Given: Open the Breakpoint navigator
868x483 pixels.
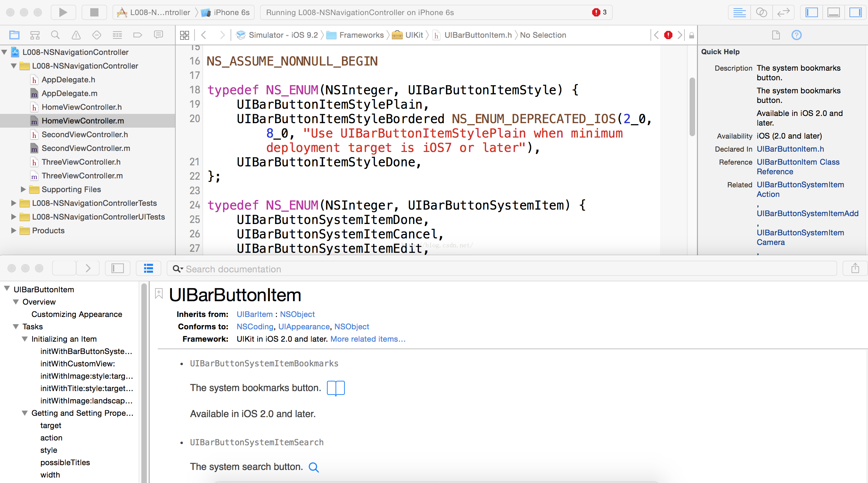Looking at the screenshot, I should [x=138, y=35].
